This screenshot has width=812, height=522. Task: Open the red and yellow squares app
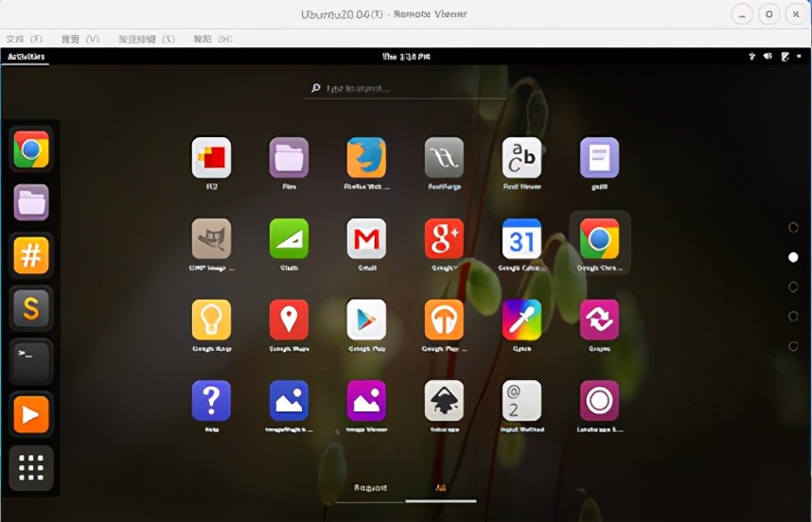[211, 158]
